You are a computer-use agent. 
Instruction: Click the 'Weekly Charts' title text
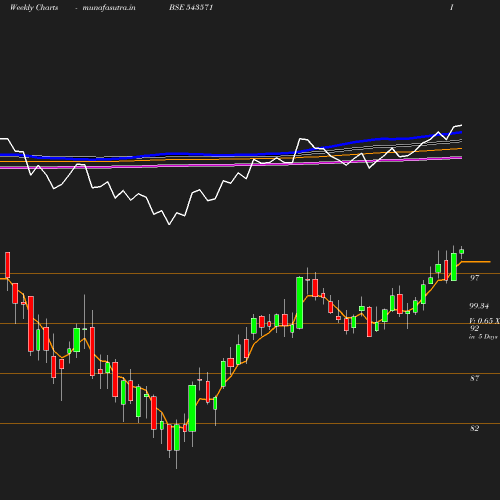click(34, 8)
